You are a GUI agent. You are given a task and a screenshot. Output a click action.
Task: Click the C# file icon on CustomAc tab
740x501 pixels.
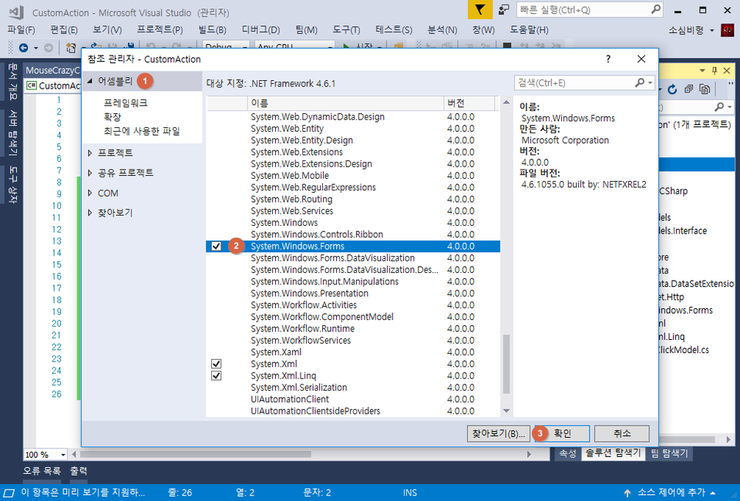(x=32, y=85)
